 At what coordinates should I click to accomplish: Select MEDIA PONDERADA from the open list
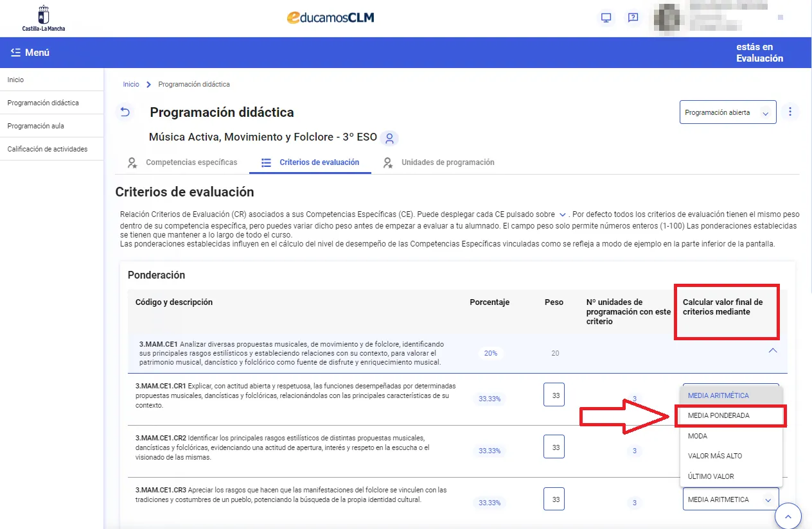(x=718, y=416)
